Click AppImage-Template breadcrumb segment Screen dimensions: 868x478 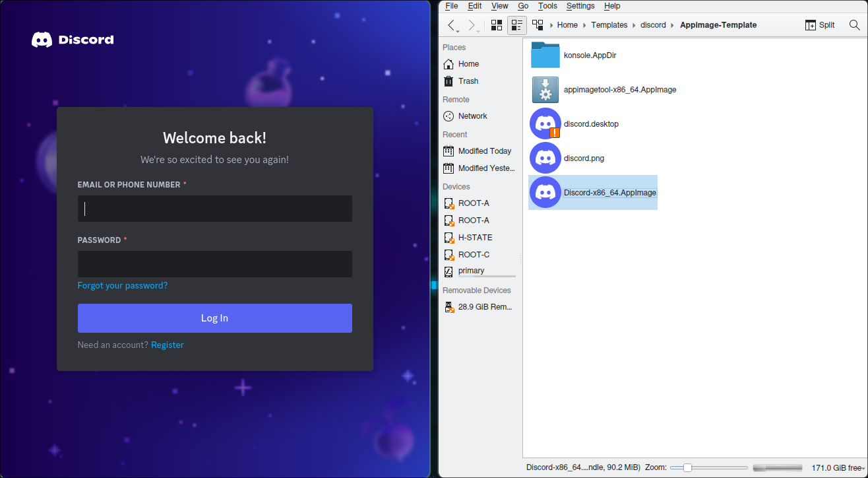point(718,25)
